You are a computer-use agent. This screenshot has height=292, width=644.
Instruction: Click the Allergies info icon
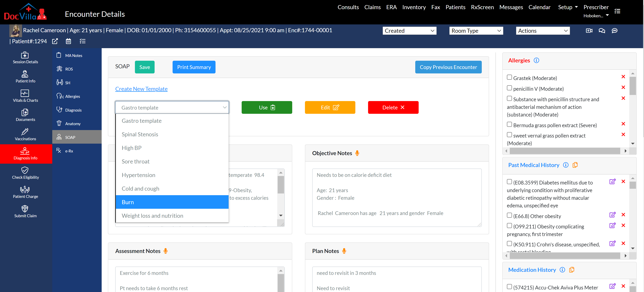[536, 60]
